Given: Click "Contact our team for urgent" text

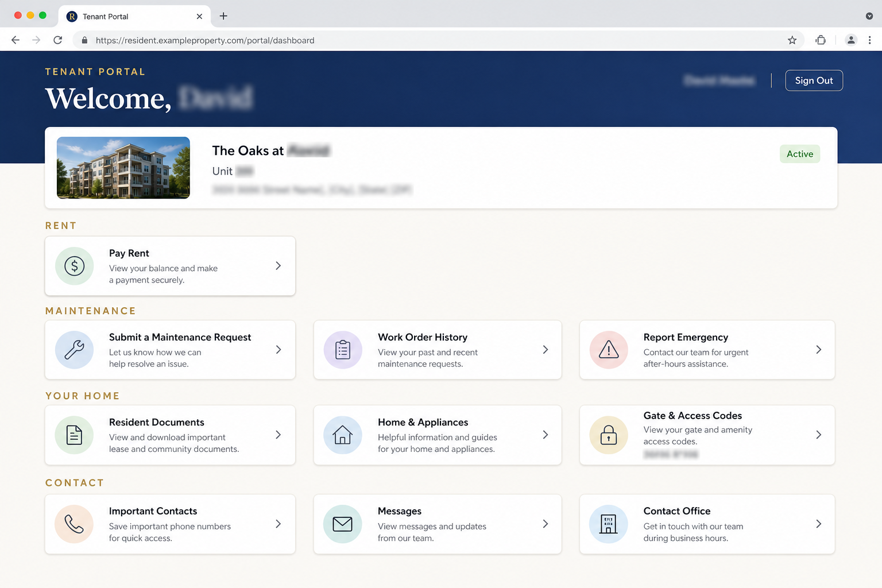Looking at the screenshot, I should point(696,352).
